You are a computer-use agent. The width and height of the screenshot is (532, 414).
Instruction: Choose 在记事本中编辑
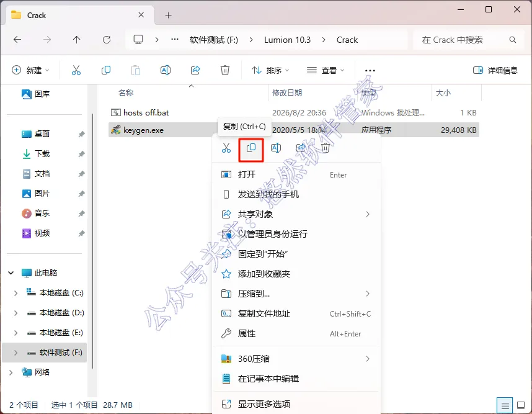tap(295, 379)
